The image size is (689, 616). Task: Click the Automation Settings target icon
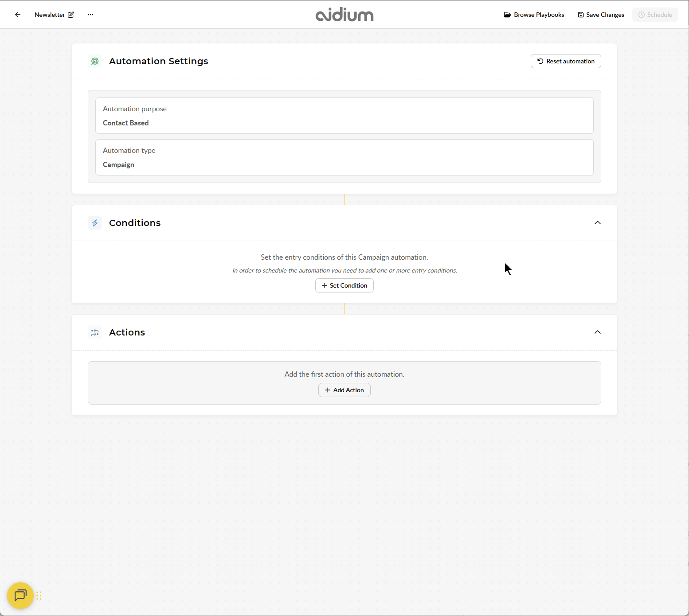click(95, 61)
